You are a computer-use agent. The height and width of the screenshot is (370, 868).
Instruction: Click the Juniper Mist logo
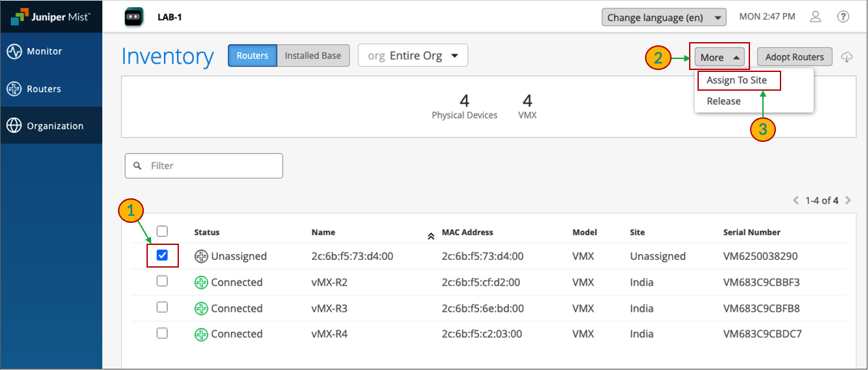[51, 17]
